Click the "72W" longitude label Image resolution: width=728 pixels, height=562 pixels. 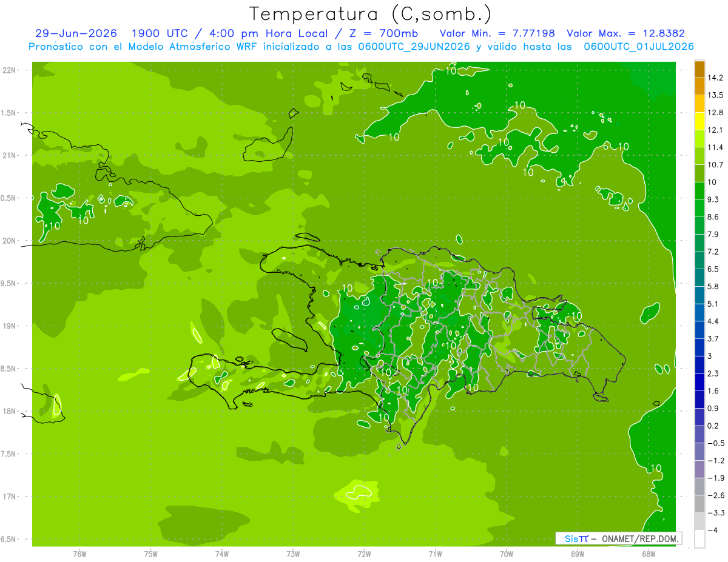click(364, 554)
